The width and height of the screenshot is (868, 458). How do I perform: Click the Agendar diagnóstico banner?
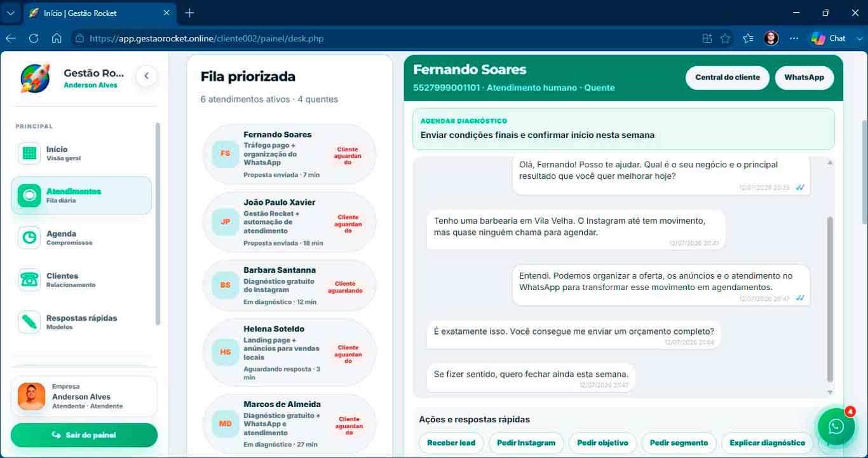(x=623, y=128)
